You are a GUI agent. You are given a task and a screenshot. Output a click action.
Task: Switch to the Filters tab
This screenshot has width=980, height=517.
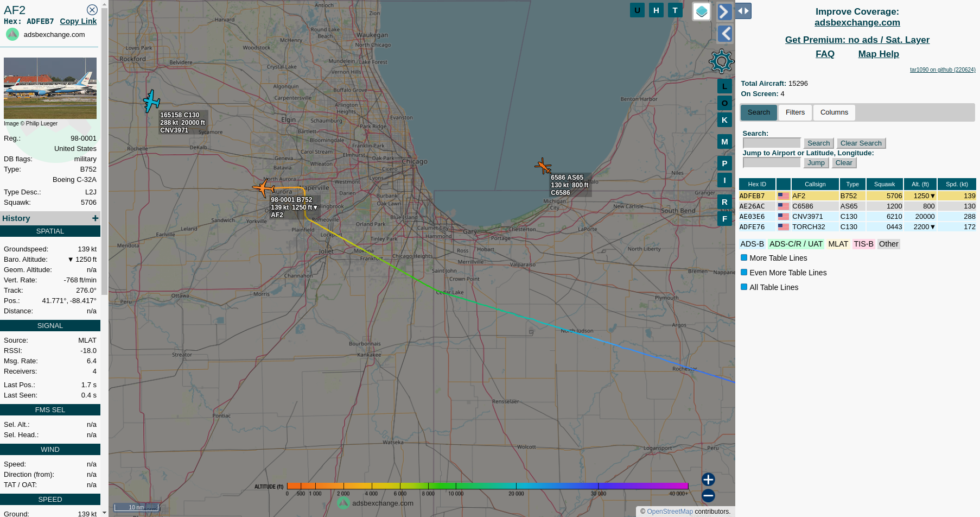pos(795,112)
